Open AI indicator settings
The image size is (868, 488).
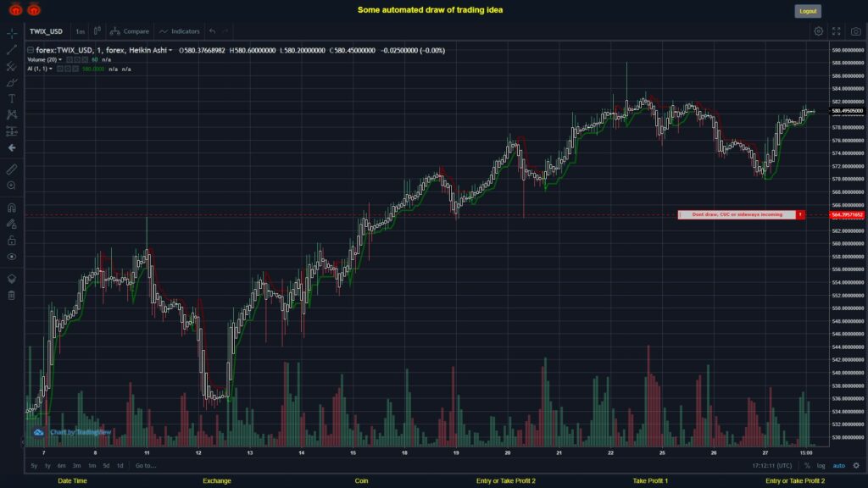click(68, 69)
